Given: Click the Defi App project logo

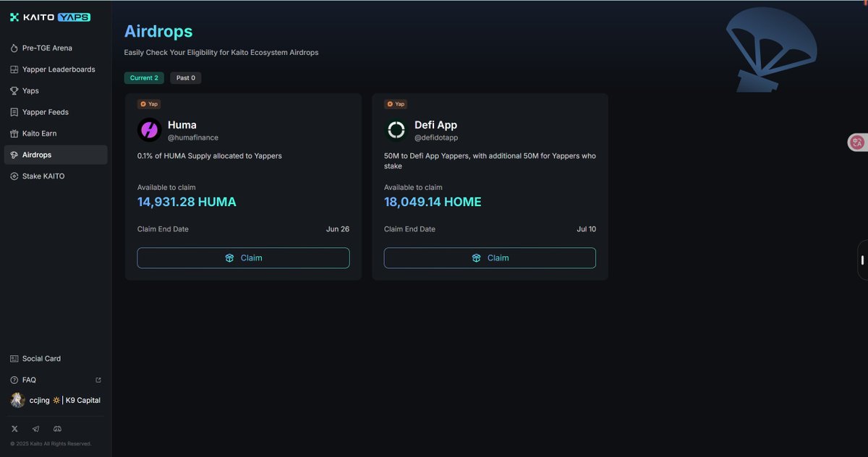Looking at the screenshot, I should tap(396, 130).
